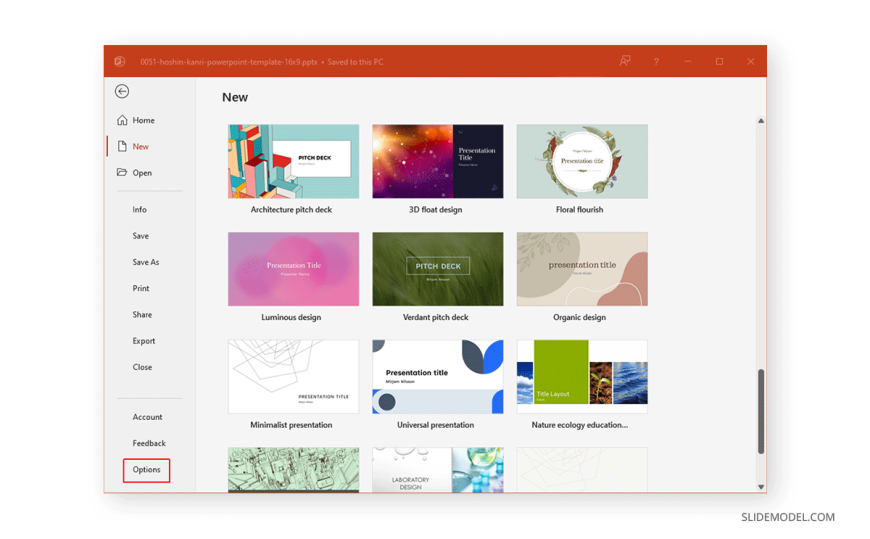
Task: Click the back arrow icon
Action: pyautogui.click(x=122, y=91)
